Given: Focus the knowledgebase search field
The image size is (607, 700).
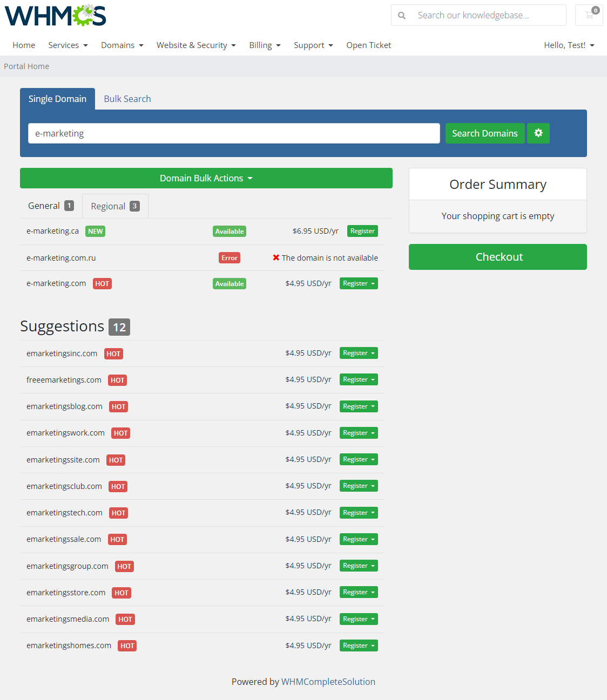Looking at the screenshot, I should [x=489, y=15].
